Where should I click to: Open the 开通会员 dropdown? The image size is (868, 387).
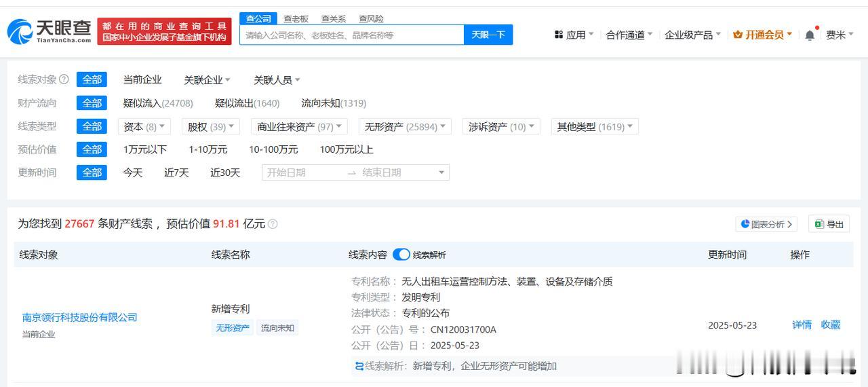tap(763, 35)
